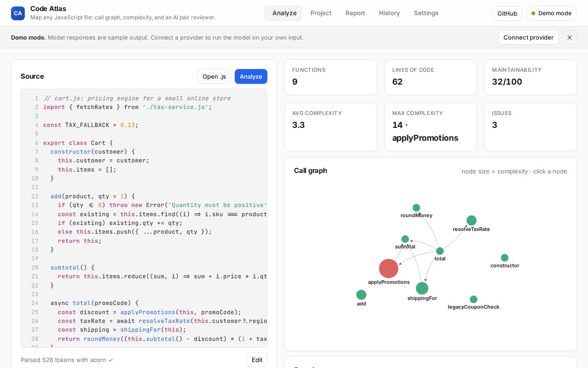Open the Analyze tab

click(x=283, y=13)
